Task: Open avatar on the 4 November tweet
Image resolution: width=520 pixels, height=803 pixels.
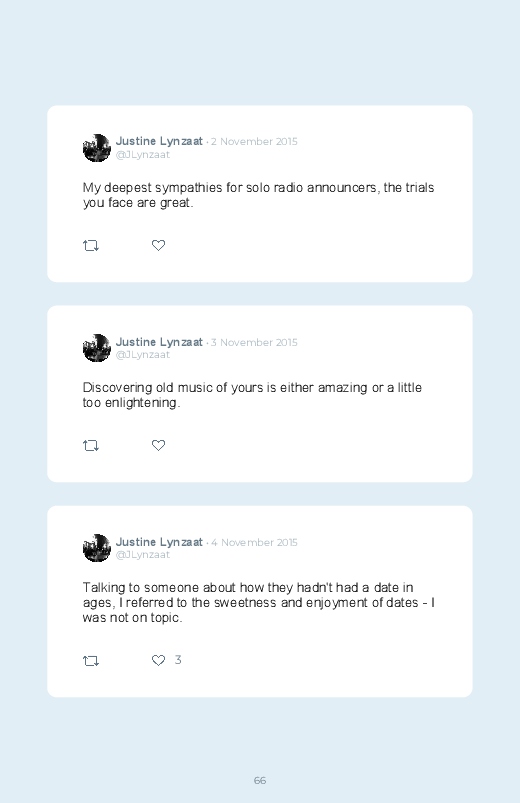Action: pos(97,548)
